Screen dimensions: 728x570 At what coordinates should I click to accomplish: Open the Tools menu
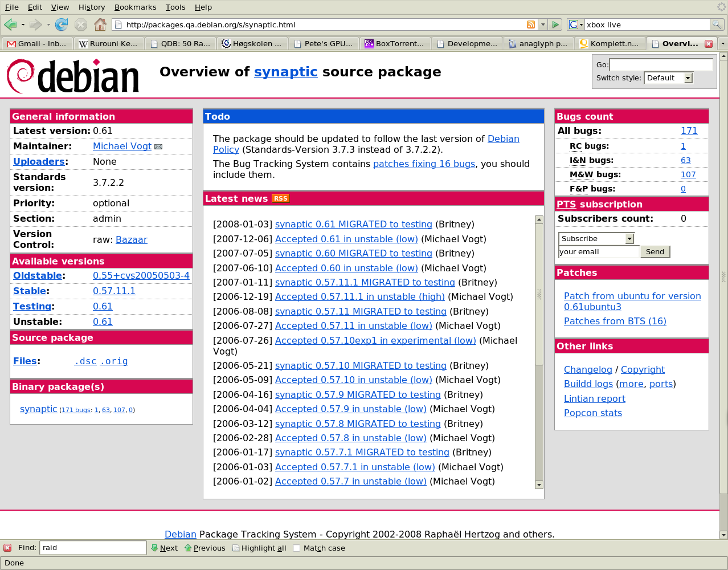pyautogui.click(x=175, y=7)
